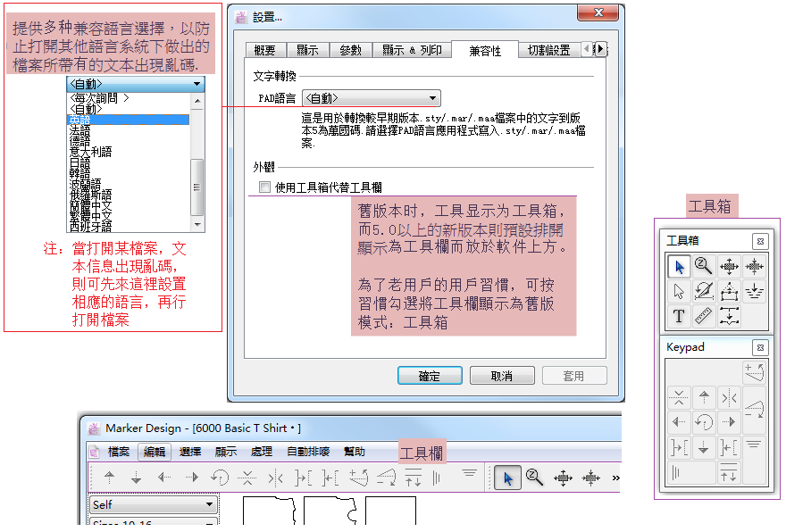Select the zoom magnifier tool in 工具箱
The image size is (786, 532).
tap(704, 265)
